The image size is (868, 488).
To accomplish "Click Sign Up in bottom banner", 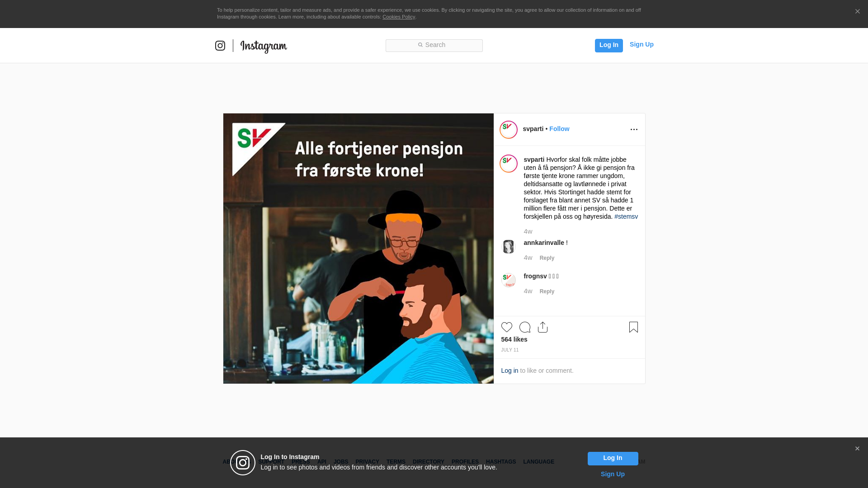I will pos(613,474).
